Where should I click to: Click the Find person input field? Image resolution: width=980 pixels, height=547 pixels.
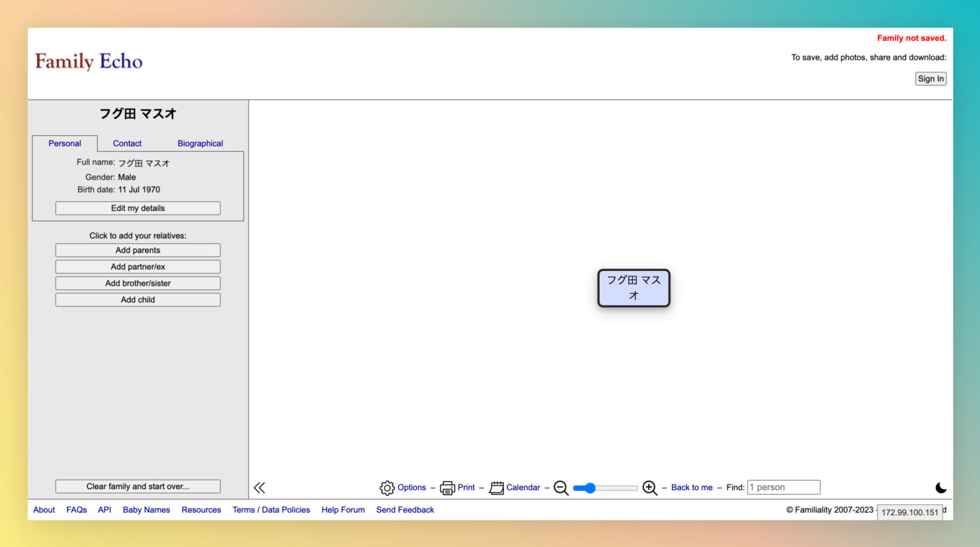click(783, 486)
